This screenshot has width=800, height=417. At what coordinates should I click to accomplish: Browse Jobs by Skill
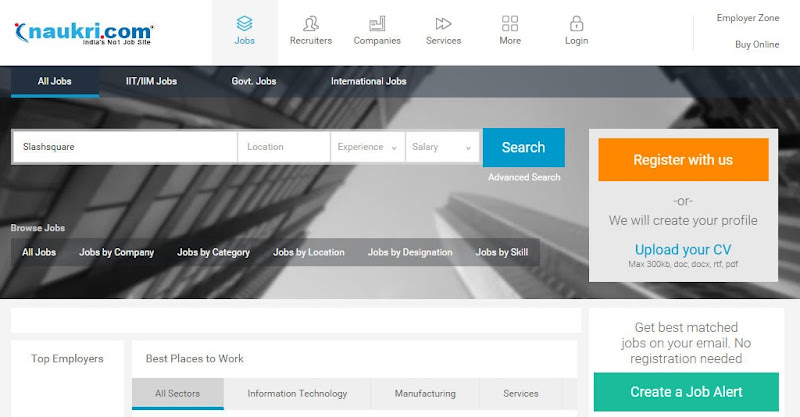(x=502, y=252)
